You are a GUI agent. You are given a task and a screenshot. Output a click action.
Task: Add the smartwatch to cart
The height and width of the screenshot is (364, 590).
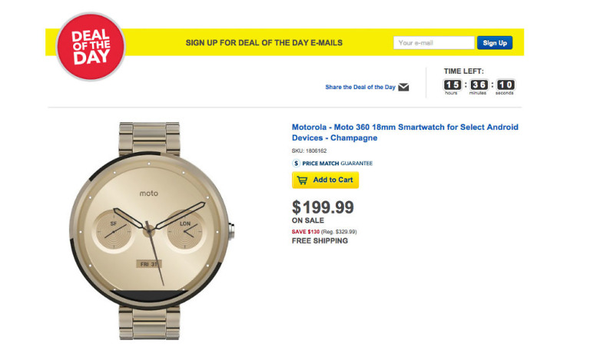pos(325,180)
